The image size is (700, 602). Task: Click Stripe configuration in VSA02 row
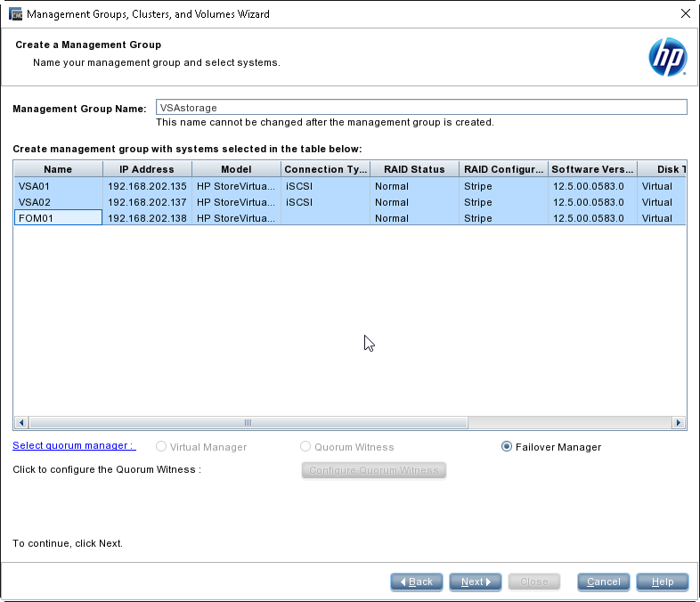click(x=503, y=202)
